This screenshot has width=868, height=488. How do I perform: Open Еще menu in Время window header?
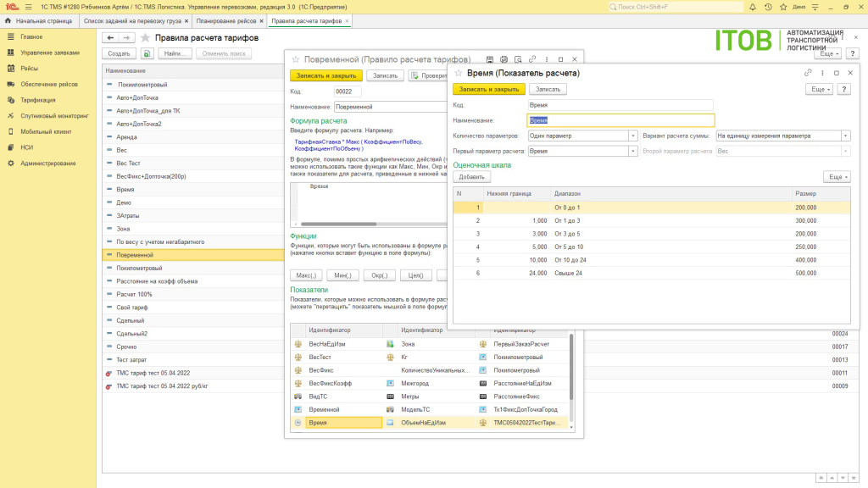tap(820, 89)
